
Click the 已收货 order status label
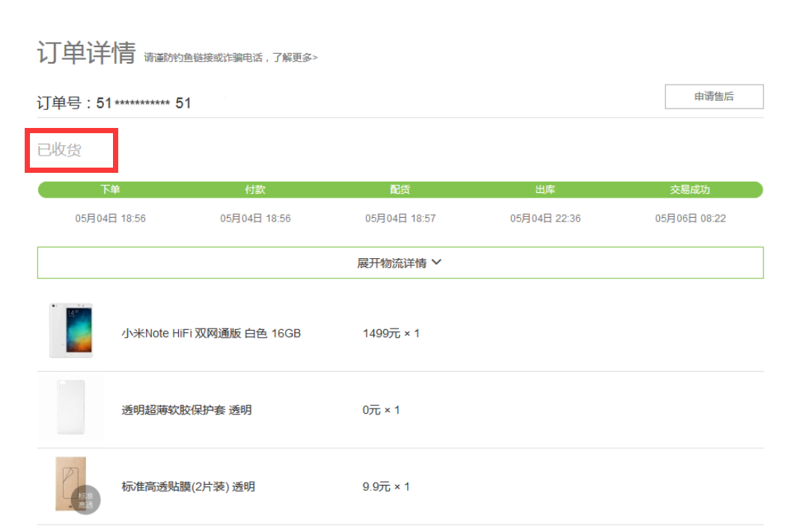[x=59, y=150]
